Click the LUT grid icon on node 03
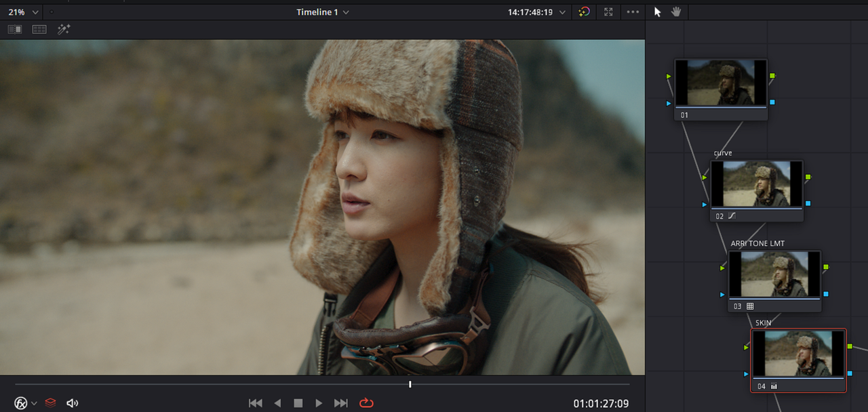The image size is (868, 412). [750, 306]
